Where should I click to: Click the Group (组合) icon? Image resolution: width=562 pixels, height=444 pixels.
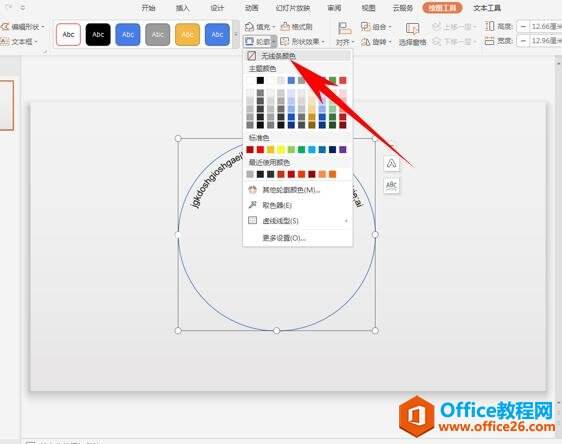(365, 27)
